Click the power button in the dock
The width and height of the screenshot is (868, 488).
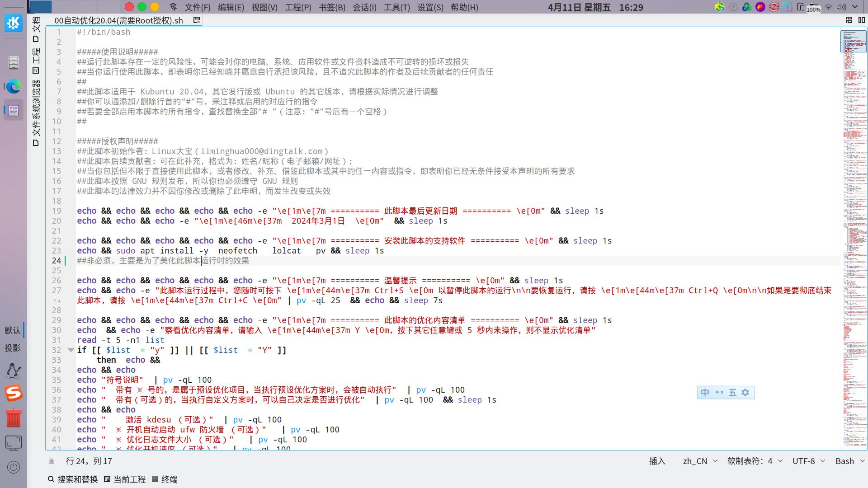(14, 467)
